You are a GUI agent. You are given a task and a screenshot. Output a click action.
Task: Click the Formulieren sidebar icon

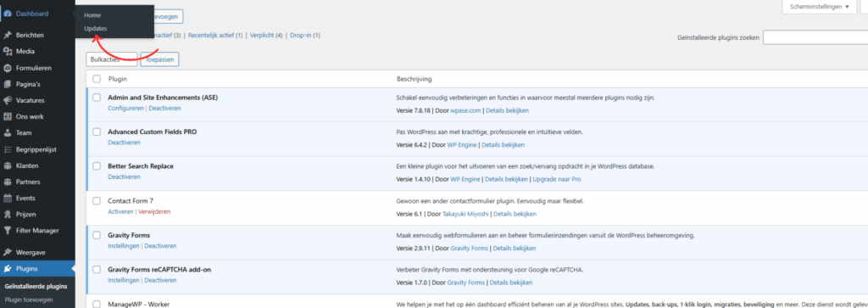(x=7, y=68)
